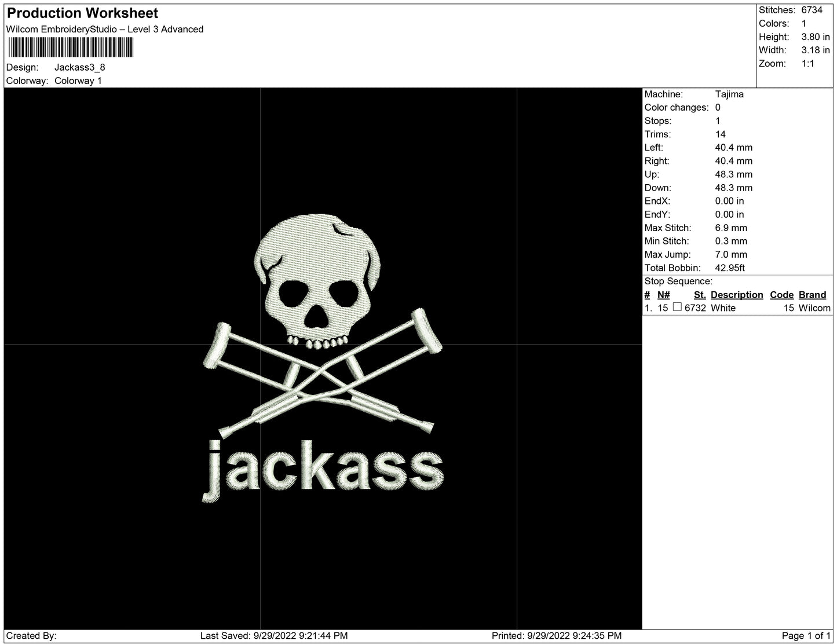The image size is (837, 644).
Task: Click the skull's nose hole
Action: click(317, 317)
